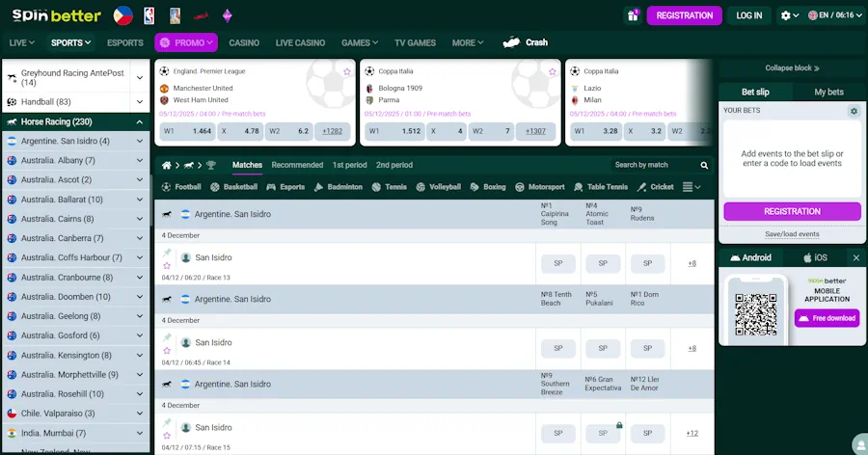
Task: Bet W2 6.2 on West Ham United
Action: [x=287, y=131]
